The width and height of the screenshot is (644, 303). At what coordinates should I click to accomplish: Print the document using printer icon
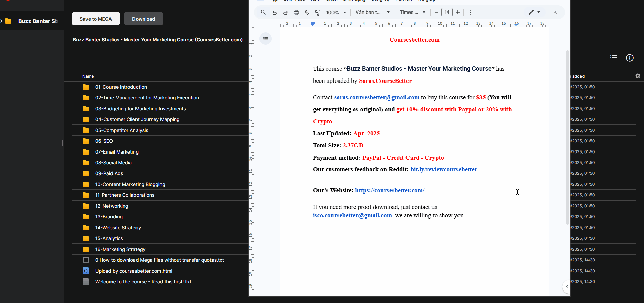tap(296, 13)
